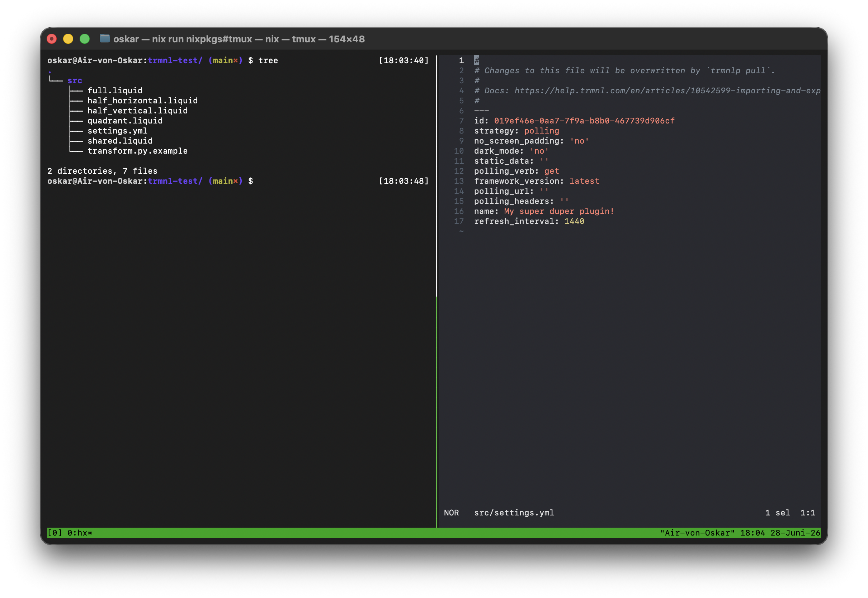Click the Docs help.trmnl.com URL comment

(x=647, y=91)
